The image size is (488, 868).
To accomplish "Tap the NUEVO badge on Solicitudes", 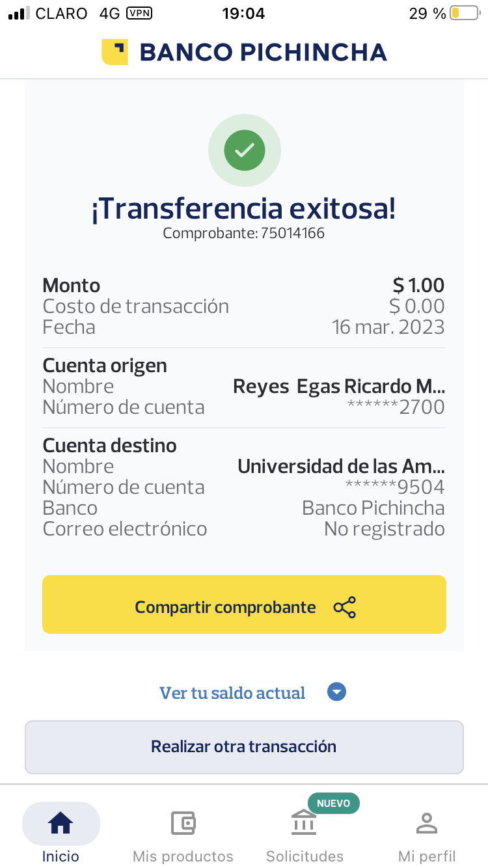I will pos(333,803).
